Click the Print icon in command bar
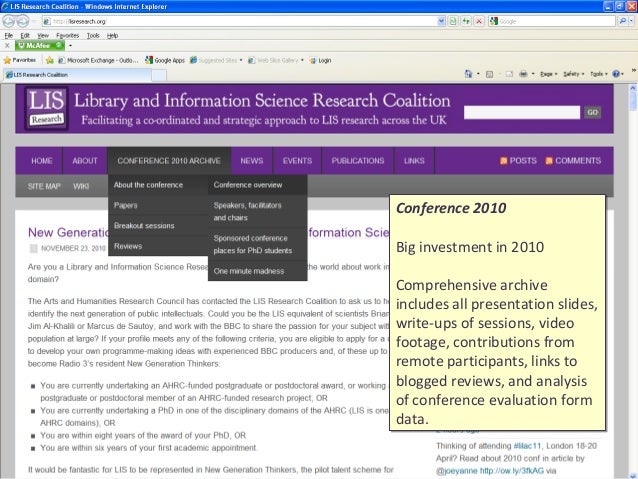 523,74
